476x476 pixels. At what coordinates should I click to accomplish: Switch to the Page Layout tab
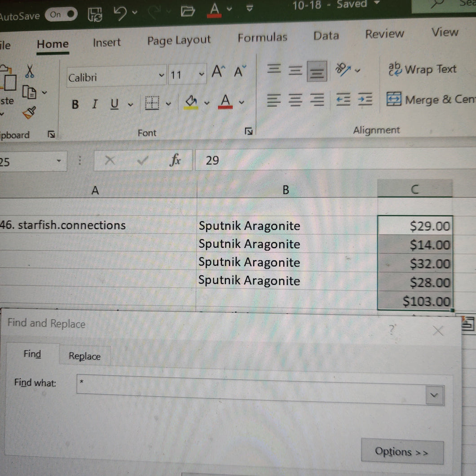point(179,40)
